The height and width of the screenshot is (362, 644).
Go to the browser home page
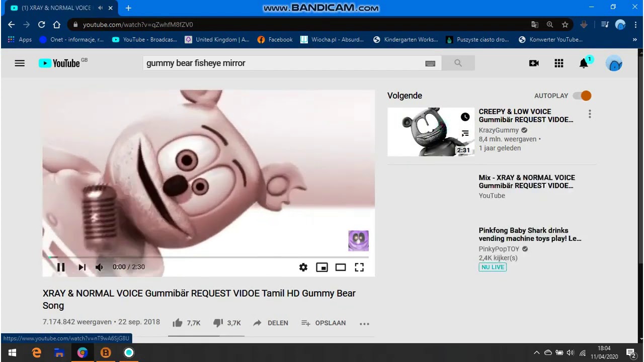[56, 25]
